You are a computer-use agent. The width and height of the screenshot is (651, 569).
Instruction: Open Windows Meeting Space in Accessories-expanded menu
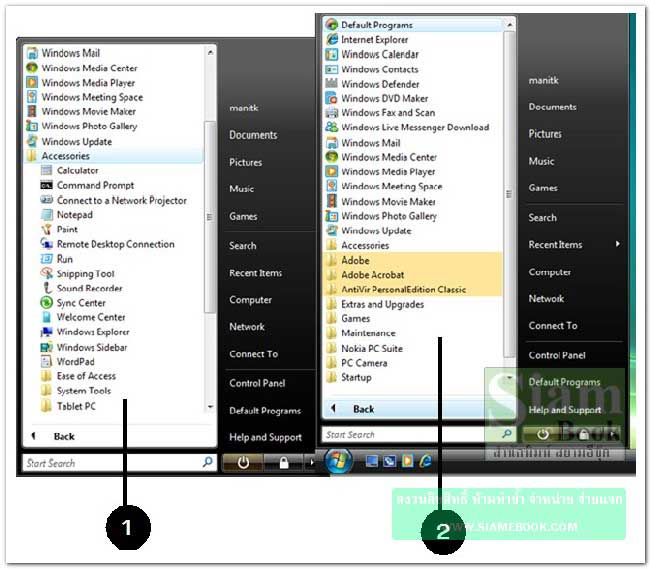coord(85,97)
